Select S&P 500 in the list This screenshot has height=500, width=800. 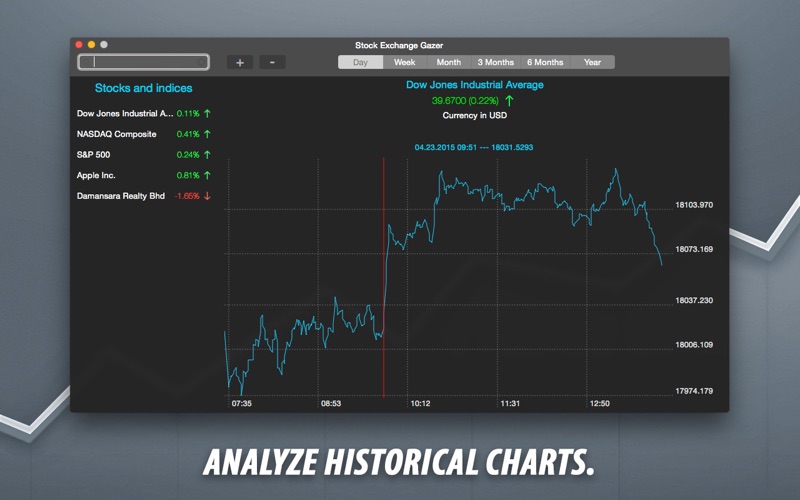pos(143,155)
